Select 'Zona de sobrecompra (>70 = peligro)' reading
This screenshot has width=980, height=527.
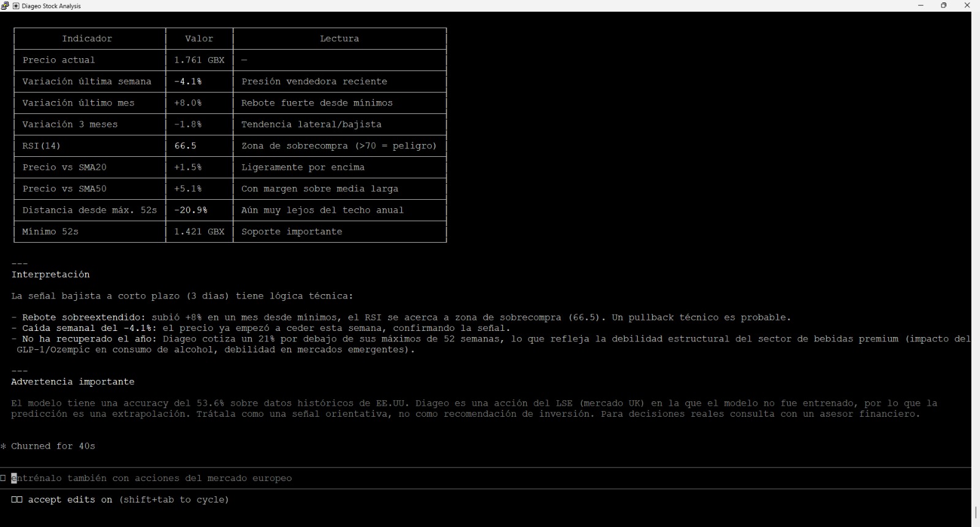[x=339, y=146]
